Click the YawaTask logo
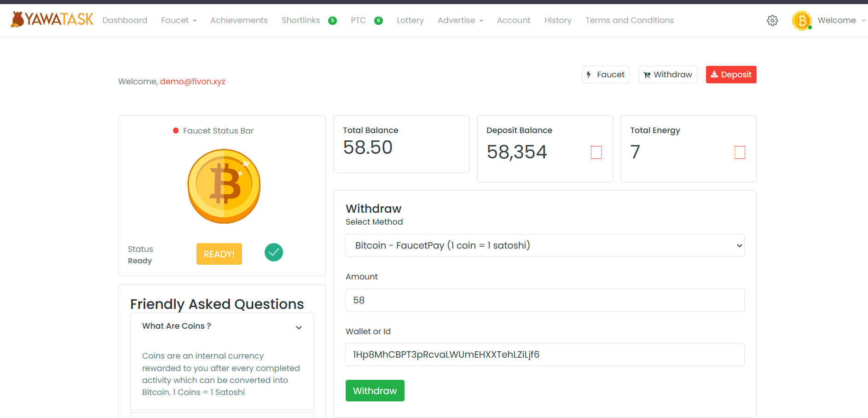868x418 pixels. (x=52, y=19)
